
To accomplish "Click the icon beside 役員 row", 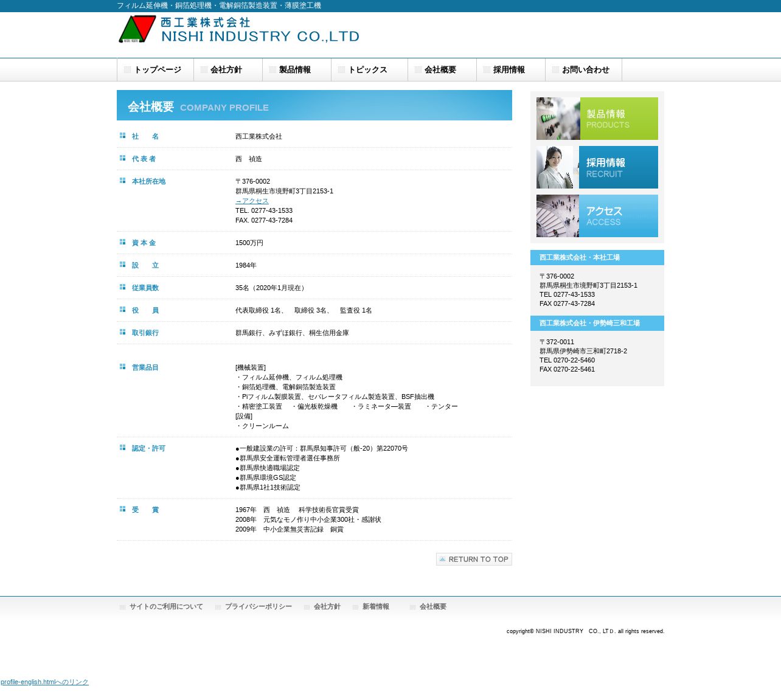I will (x=122, y=310).
